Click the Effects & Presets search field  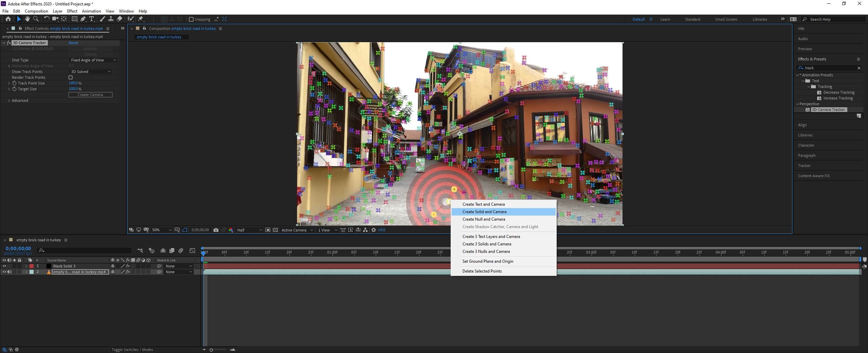830,68
